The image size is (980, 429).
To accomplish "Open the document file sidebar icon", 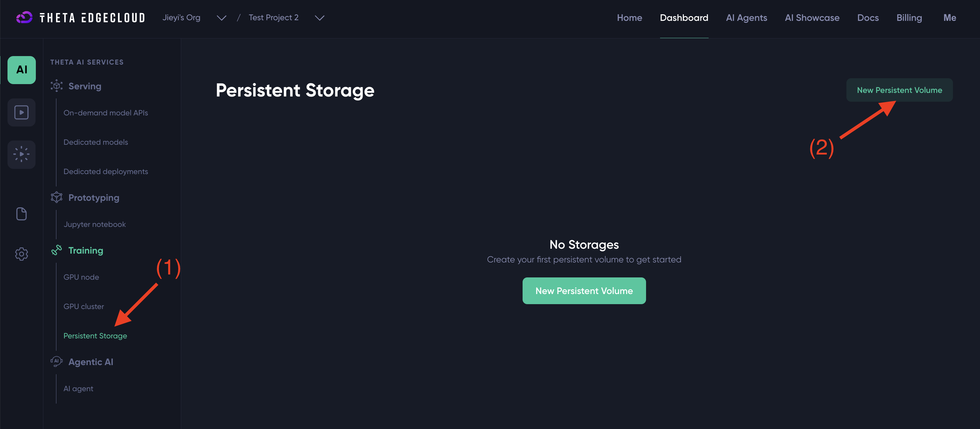I will click(x=22, y=214).
